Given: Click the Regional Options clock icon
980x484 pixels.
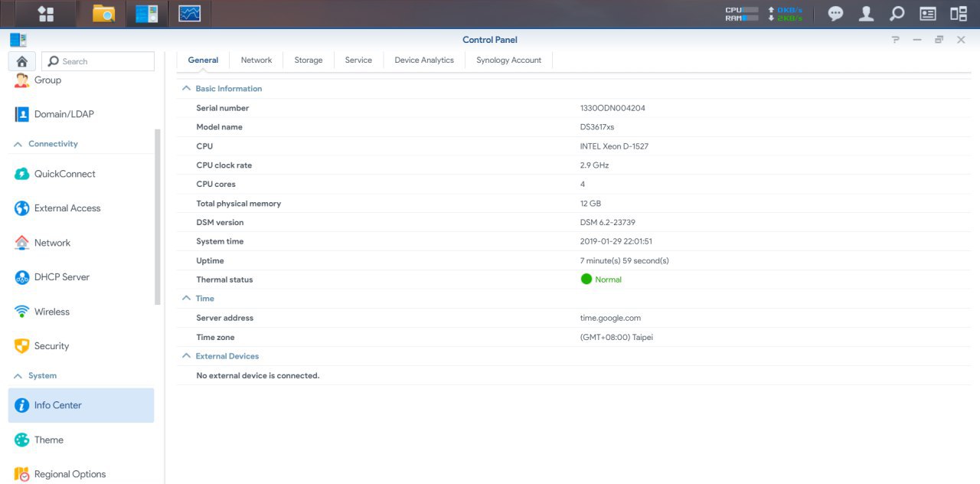Looking at the screenshot, I should 21,474.
